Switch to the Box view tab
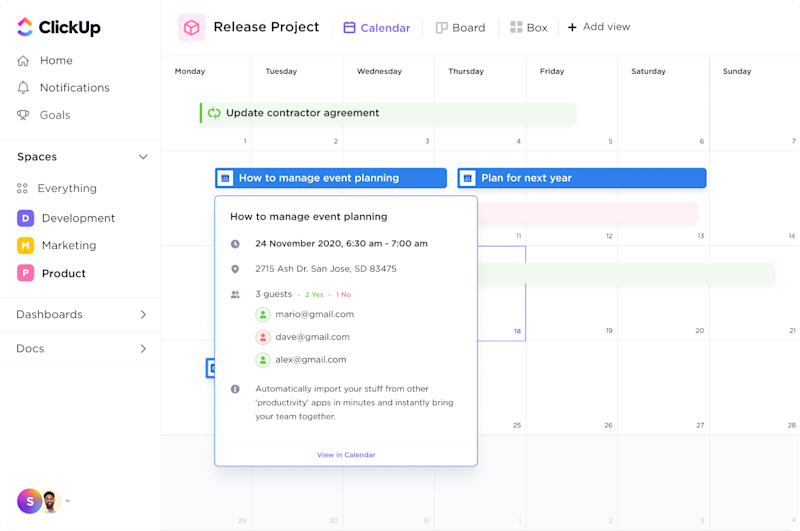800x531 pixels. (x=529, y=28)
